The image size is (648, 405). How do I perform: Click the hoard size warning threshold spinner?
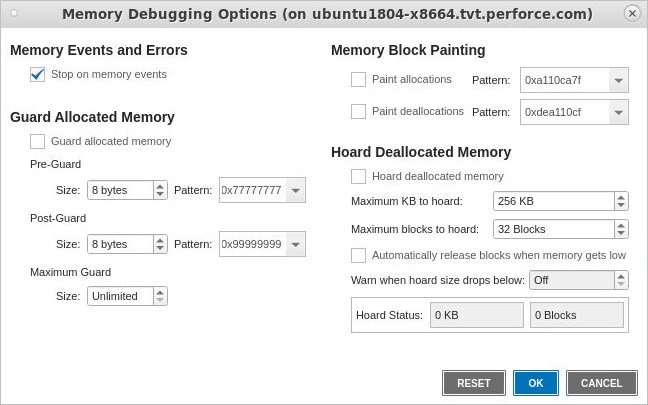(621, 280)
